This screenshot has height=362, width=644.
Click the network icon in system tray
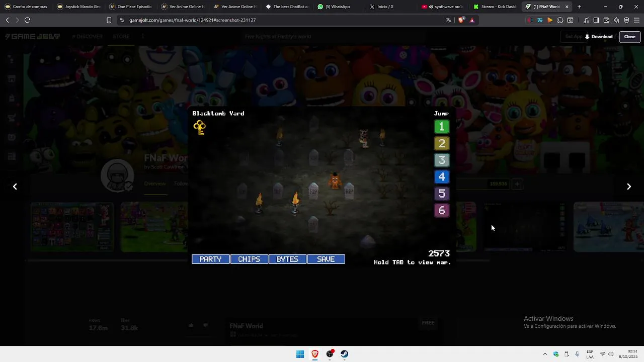[x=603, y=354]
